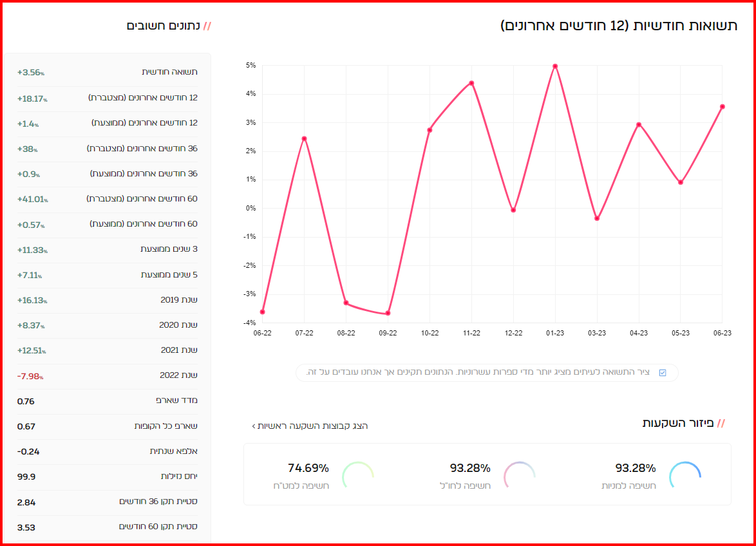Click the 99.9 liquidity ratio value
The height and width of the screenshot is (546, 756).
coord(26,477)
